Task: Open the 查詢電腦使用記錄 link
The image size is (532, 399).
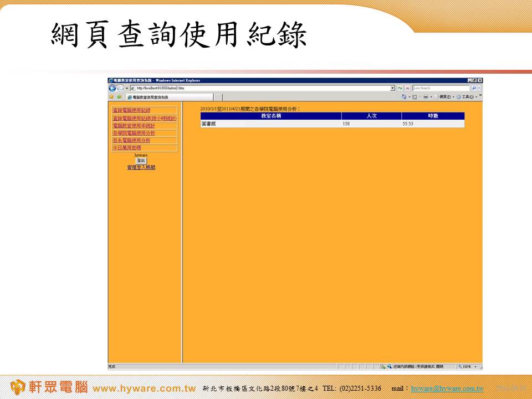Action: 131,110
